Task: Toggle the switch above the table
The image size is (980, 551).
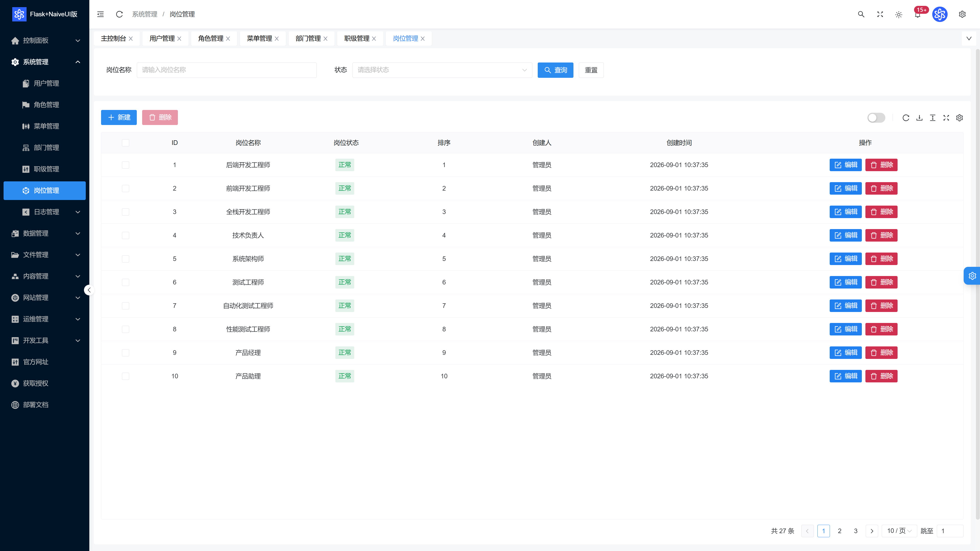Action: [876, 118]
